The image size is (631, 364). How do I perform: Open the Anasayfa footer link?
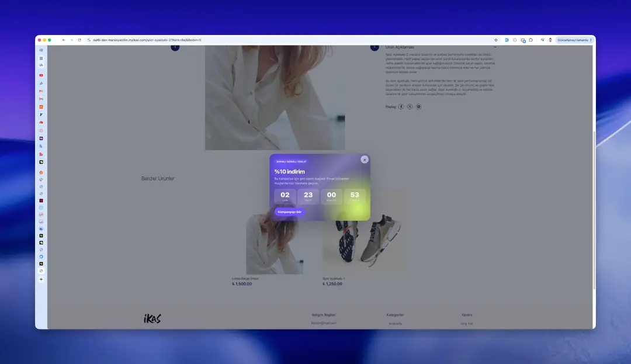click(x=395, y=323)
